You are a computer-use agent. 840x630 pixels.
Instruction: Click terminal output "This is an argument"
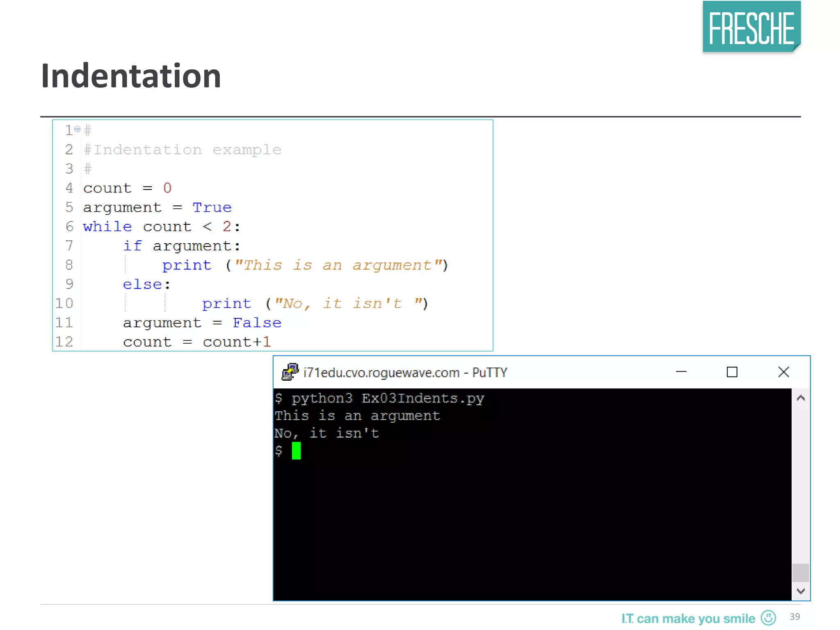pos(357,416)
